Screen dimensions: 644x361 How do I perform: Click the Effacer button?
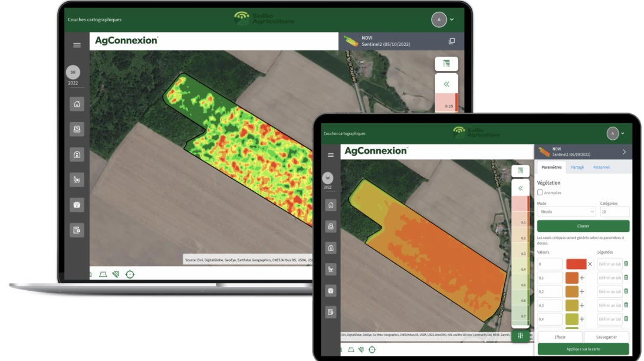pyautogui.click(x=560, y=337)
